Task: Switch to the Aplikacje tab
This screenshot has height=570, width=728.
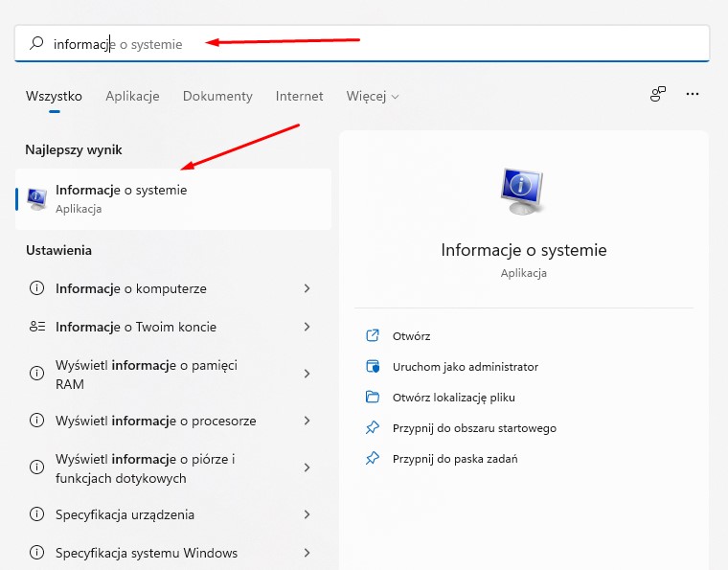Action: click(x=132, y=97)
